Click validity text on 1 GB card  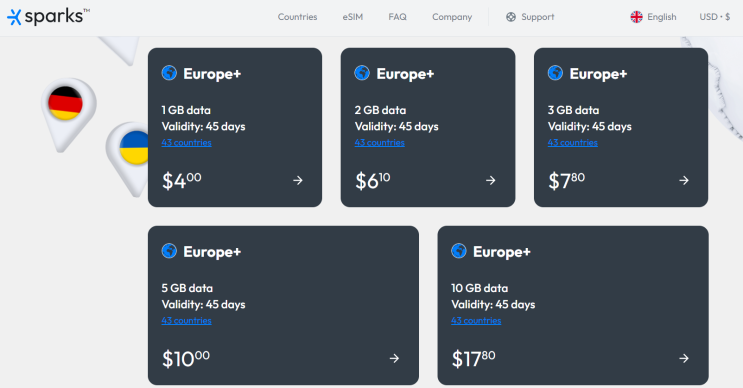coord(203,126)
